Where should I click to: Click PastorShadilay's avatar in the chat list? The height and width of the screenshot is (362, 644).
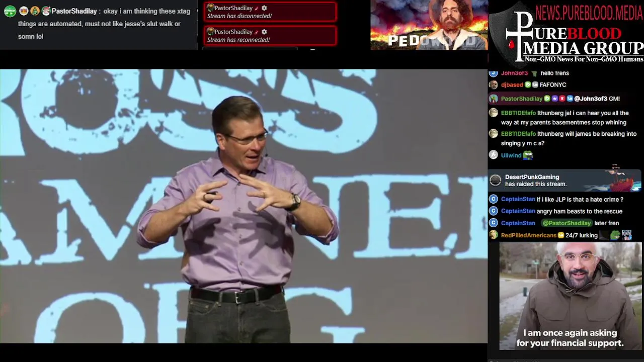(493, 99)
